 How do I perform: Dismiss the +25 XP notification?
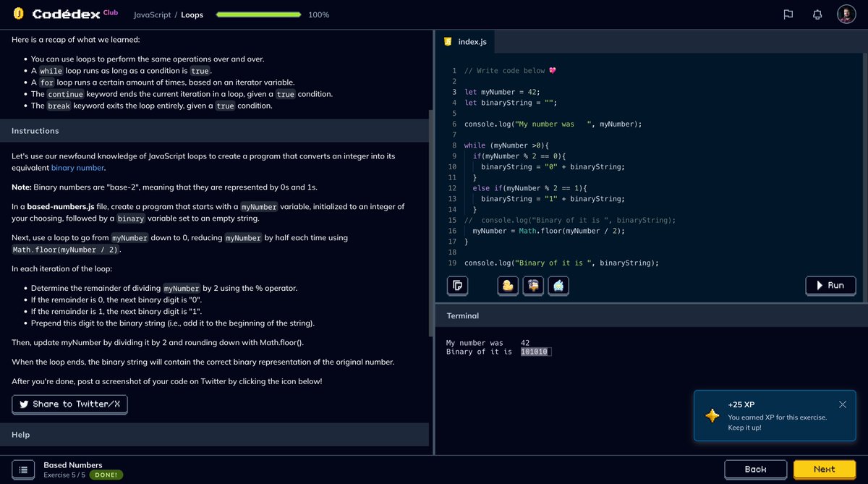(x=842, y=404)
